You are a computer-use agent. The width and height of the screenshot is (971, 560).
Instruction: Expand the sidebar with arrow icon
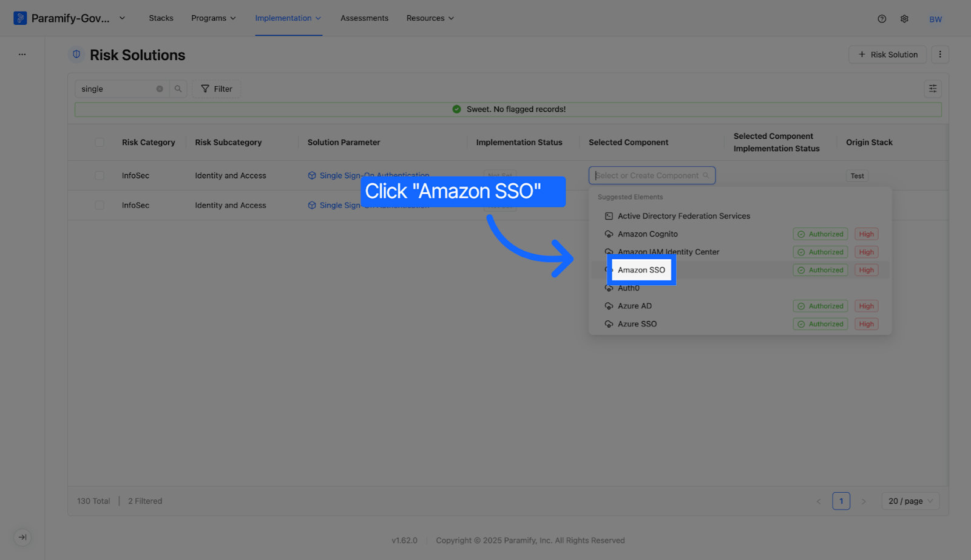[x=22, y=537]
